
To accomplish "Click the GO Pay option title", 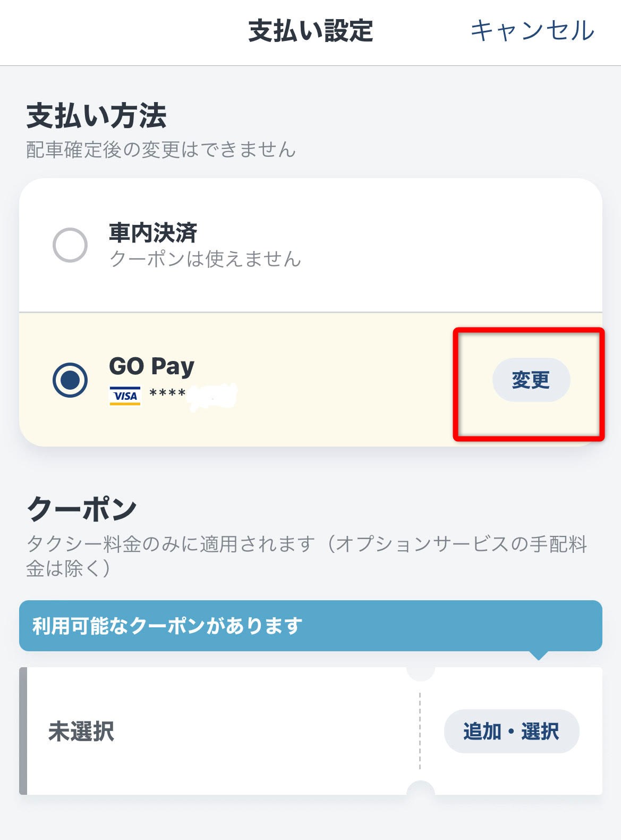I will click(151, 366).
